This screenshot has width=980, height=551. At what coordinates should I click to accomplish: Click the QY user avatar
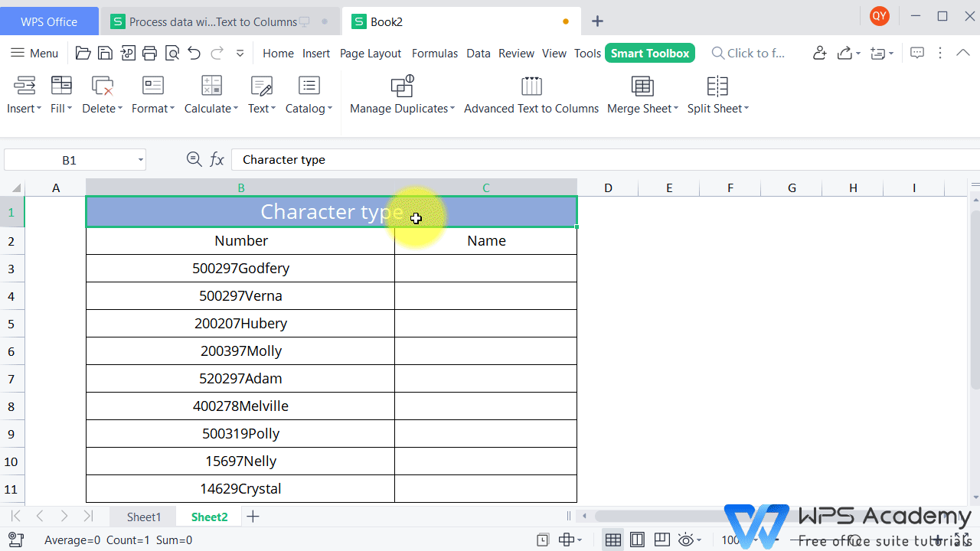click(x=880, y=16)
